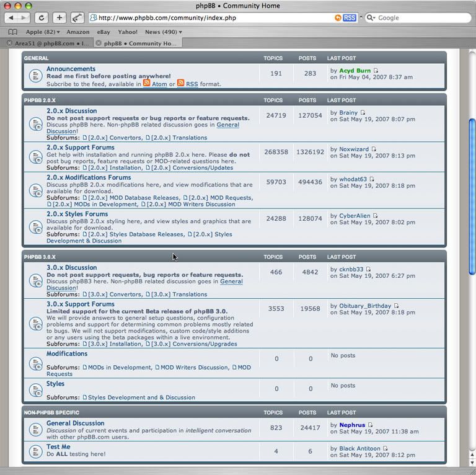
Task: Open the Test Me forum
Action: pyautogui.click(x=58, y=446)
